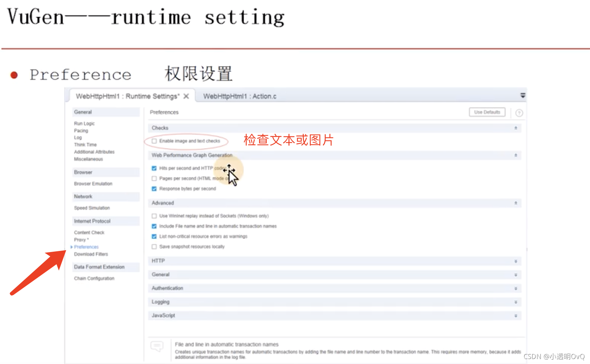Open Additional Attributes settings

point(94,152)
